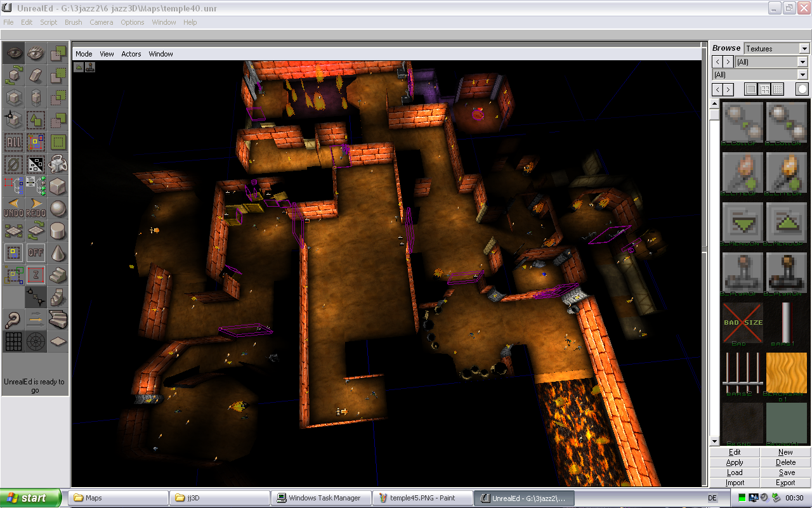Open the viewport Actors menu
This screenshot has height=508, width=812.
[x=131, y=54]
